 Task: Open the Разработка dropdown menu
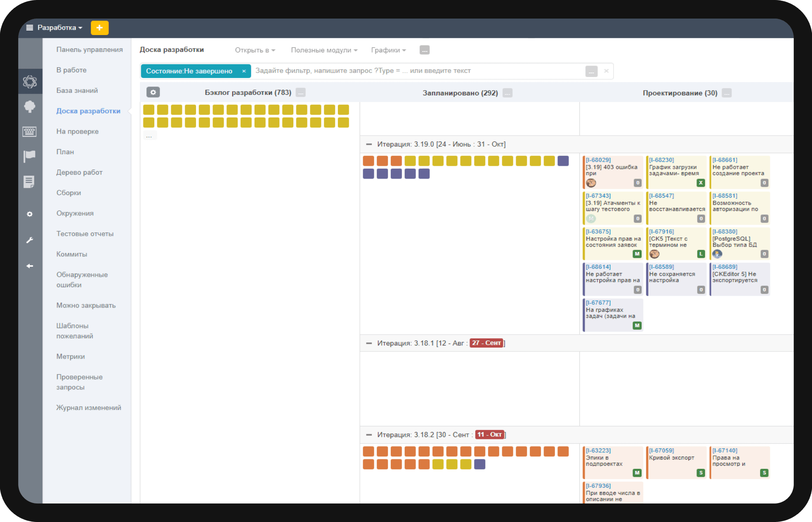[59, 28]
